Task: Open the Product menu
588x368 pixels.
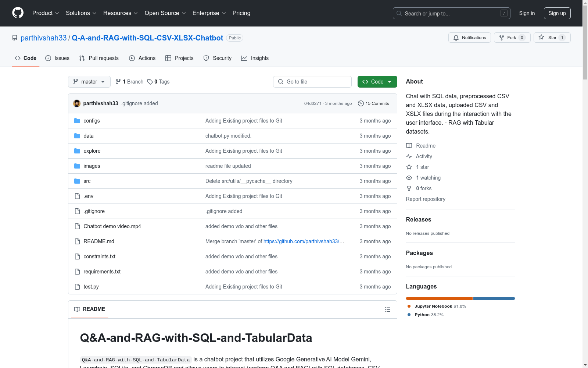Action: pos(46,13)
